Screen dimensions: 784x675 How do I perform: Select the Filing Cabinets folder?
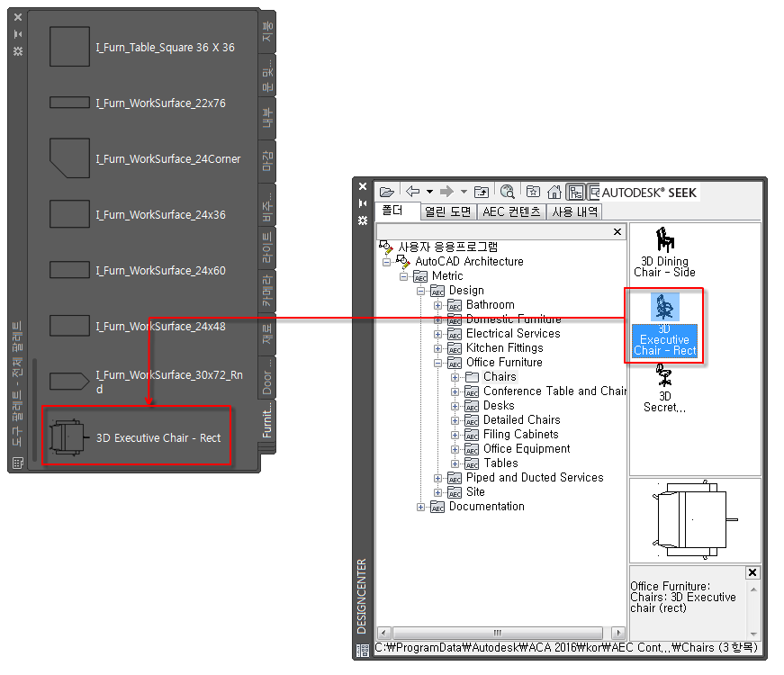tap(512, 435)
